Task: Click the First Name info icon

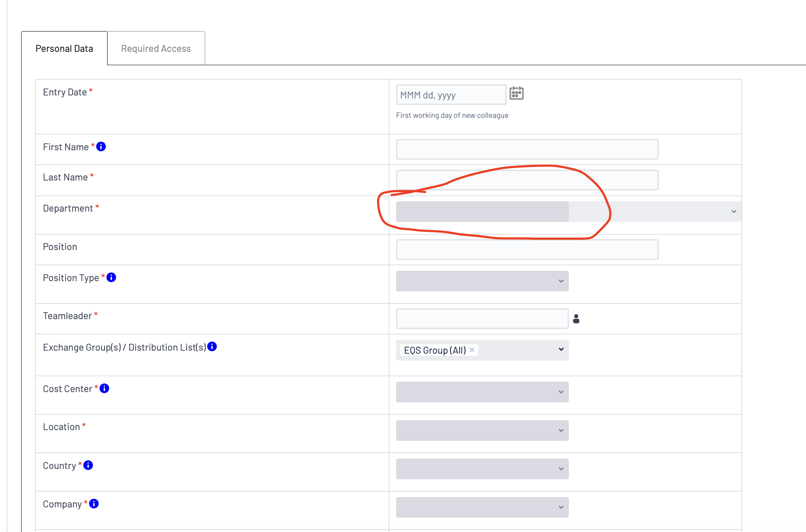Action: pyautogui.click(x=101, y=147)
